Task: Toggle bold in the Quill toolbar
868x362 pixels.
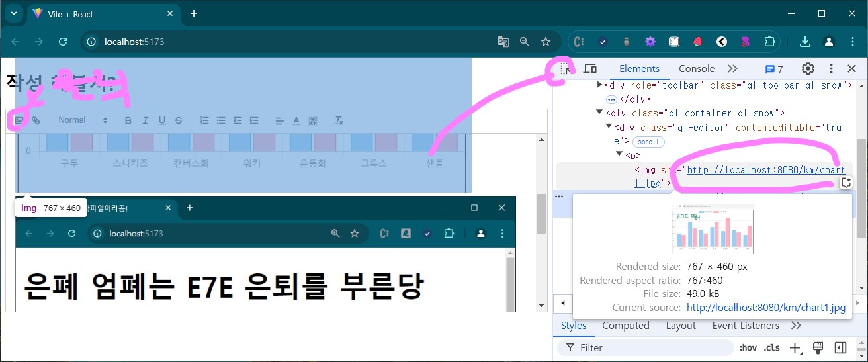Action: coord(128,120)
